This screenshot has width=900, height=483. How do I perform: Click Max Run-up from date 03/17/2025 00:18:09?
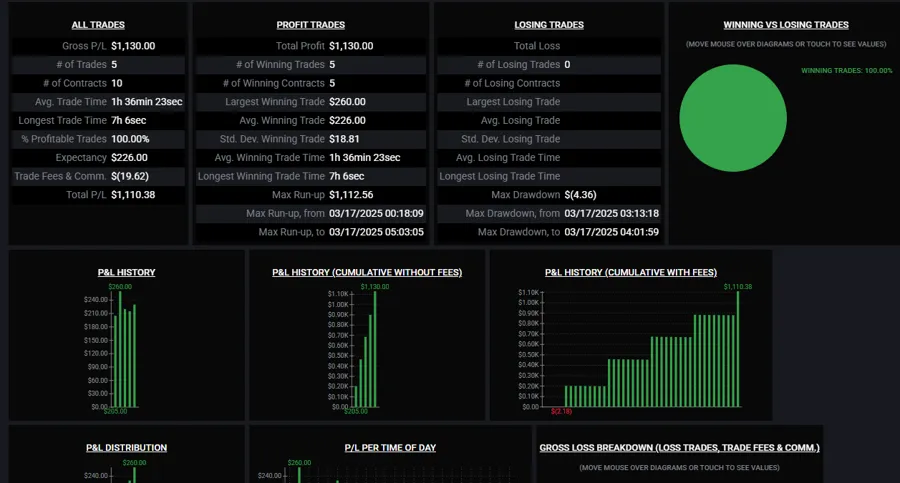coord(377,214)
